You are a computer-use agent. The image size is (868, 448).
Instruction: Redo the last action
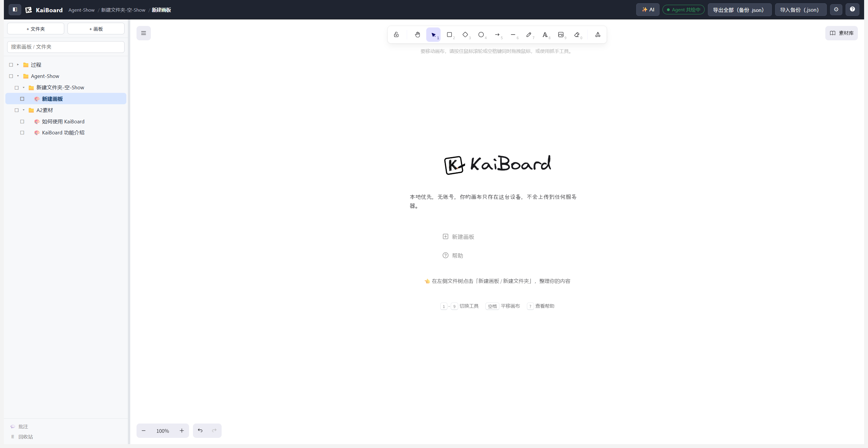pos(214,430)
